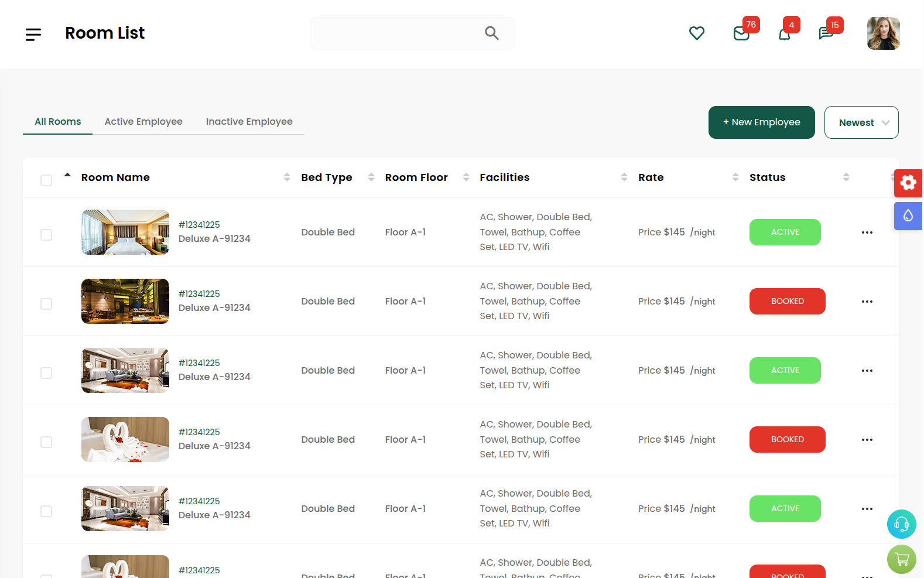Sort by the Room Floor column arrows
Screen dimensions: 924x578
pyautogui.click(x=466, y=177)
